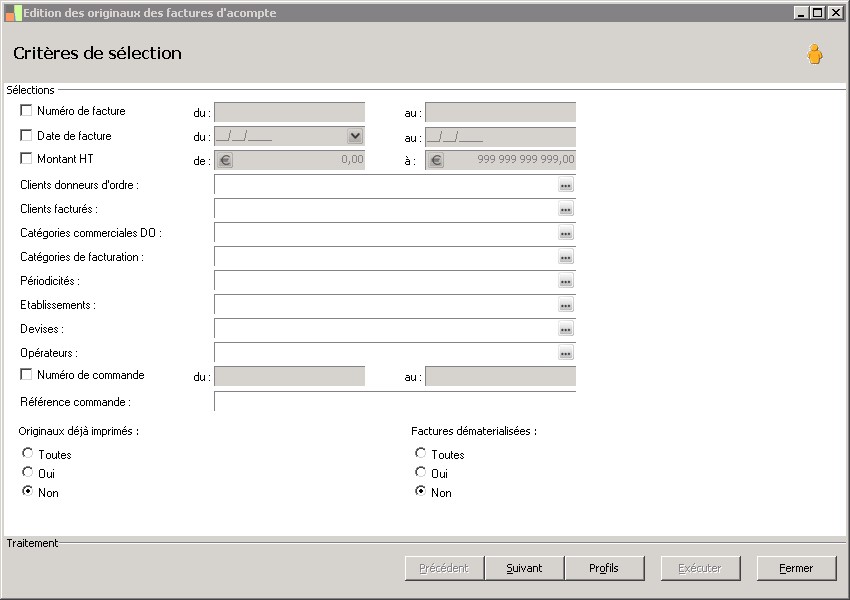Expand the Date de facture start dropdown
Screen dimensions: 850x600
(354, 137)
